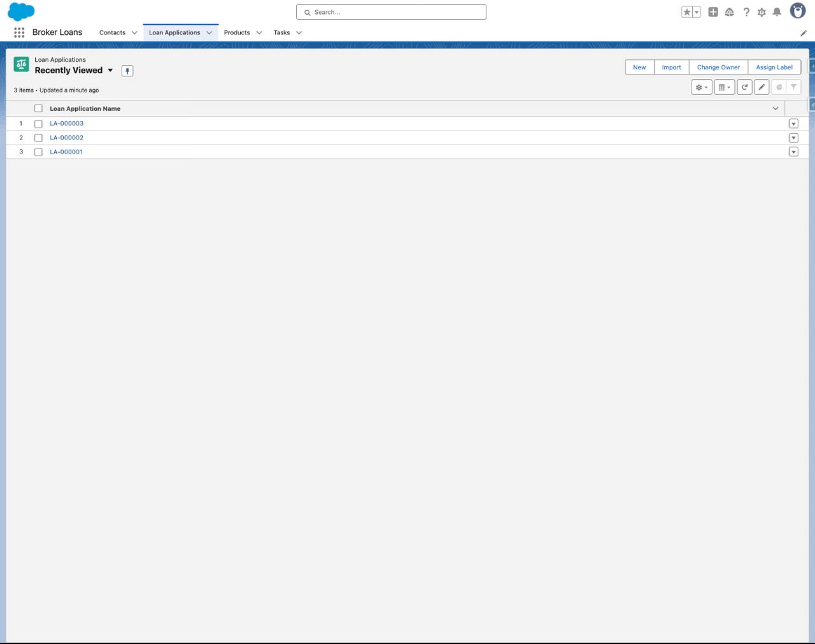Open List View Controls gear menu

[702, 87]
